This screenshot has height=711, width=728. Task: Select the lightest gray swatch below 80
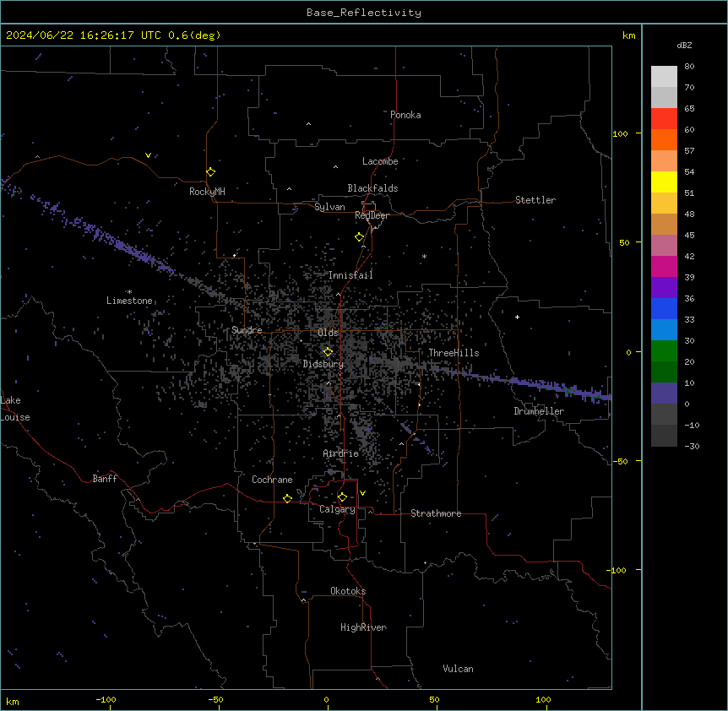(664, 77)
